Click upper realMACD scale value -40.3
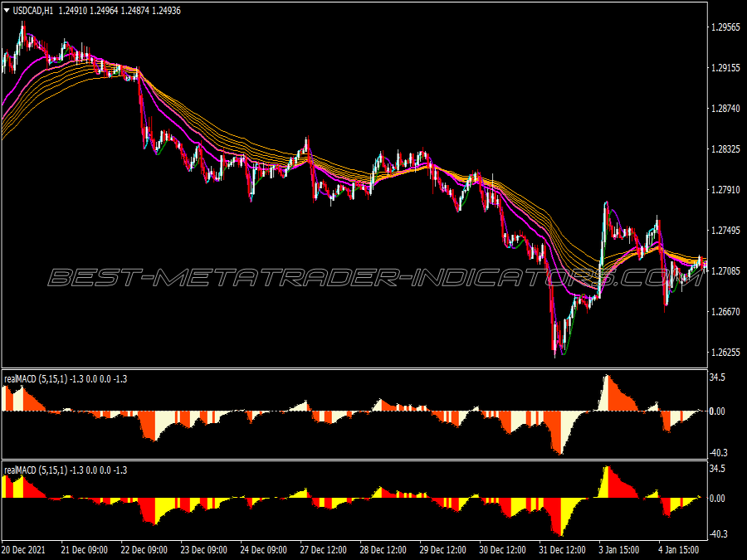This screenshot has height=560, width=747. click(719, 452)
